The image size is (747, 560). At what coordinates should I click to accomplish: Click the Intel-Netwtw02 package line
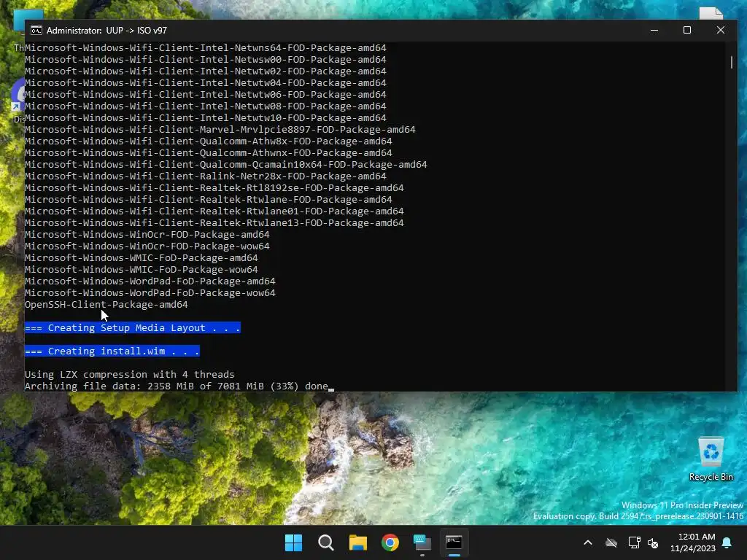coord(205,71)
